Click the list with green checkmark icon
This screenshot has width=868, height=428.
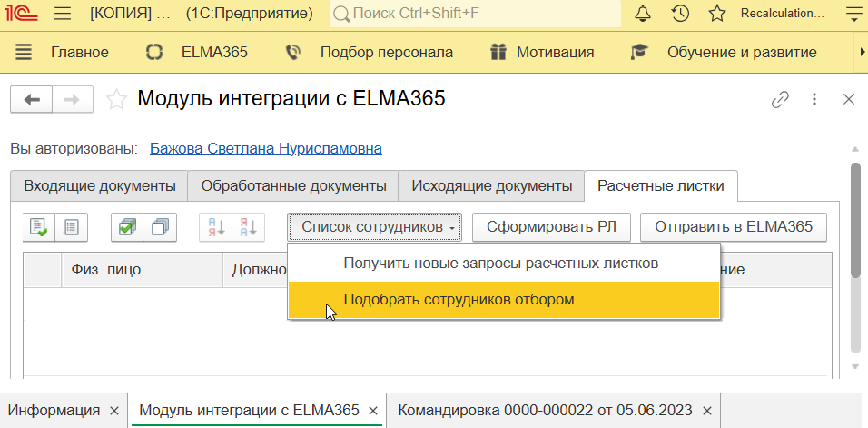(39, 227)
